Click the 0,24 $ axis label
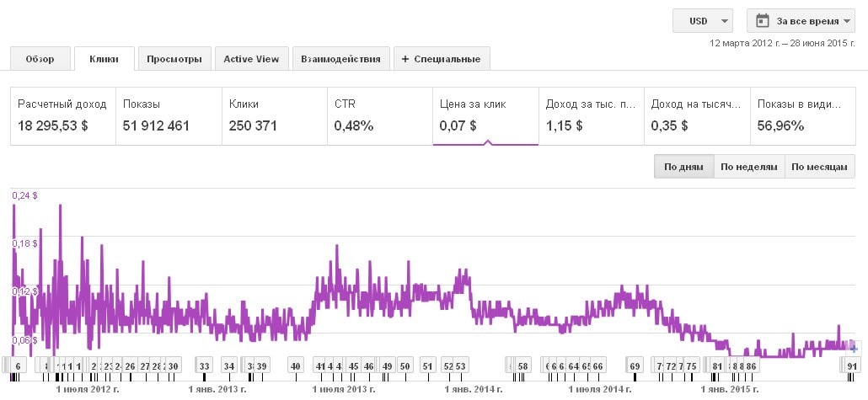The height and width of the screenshot is (400, 868). tap(25, 195)
